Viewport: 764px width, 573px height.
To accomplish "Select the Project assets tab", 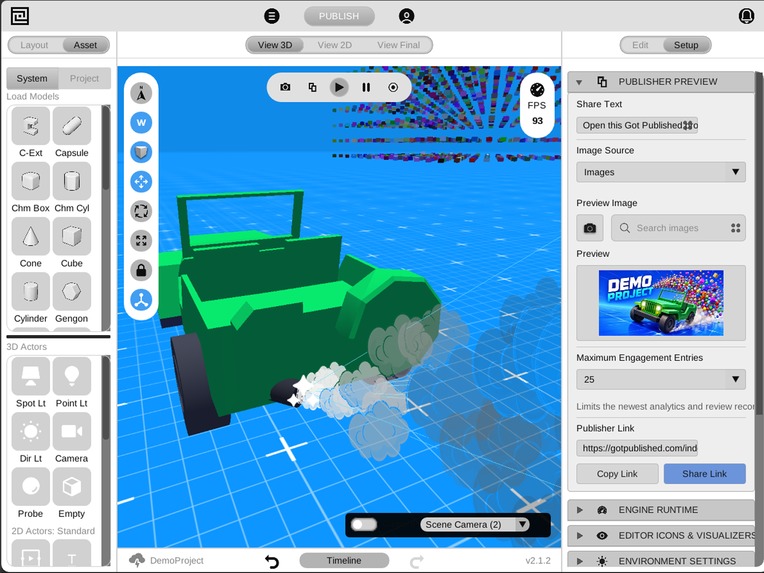I will [84, 78].
